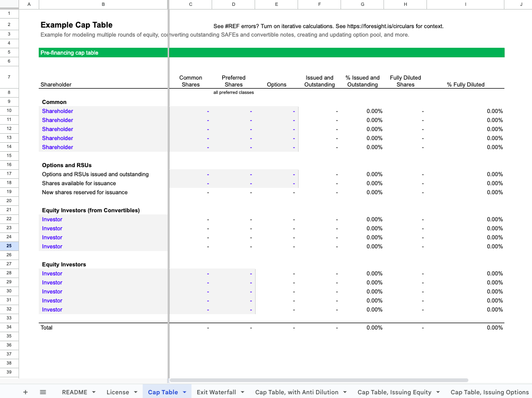Screen dimensions: 532x398
Task: Select the Total row label cell
Action: tap(47, 328)
